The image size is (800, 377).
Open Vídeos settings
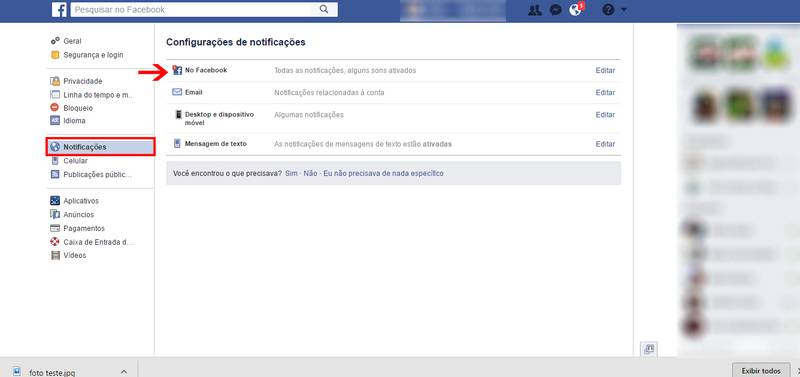(x=75, y=255)
